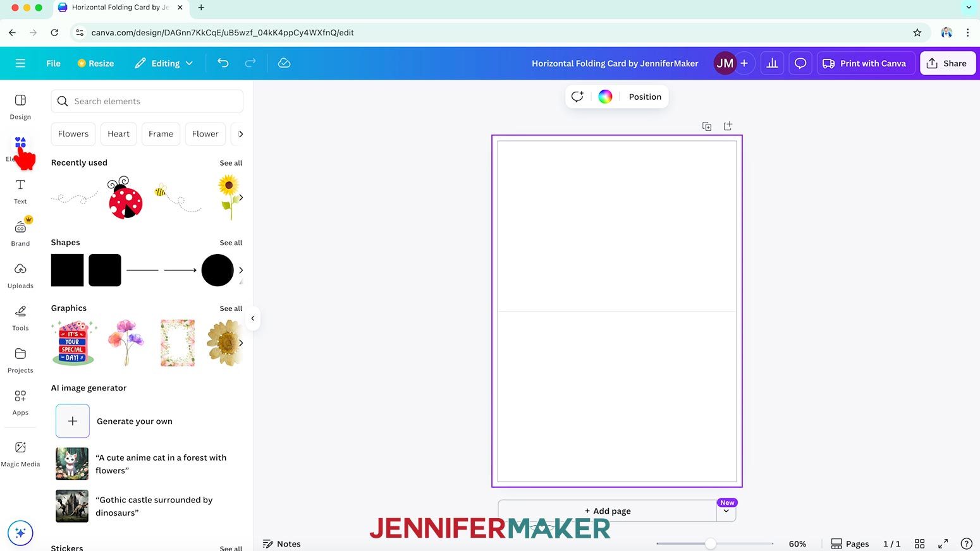Open the hamburger main menu
This screenshot has width=980, height=551.
tap(20, 63)
